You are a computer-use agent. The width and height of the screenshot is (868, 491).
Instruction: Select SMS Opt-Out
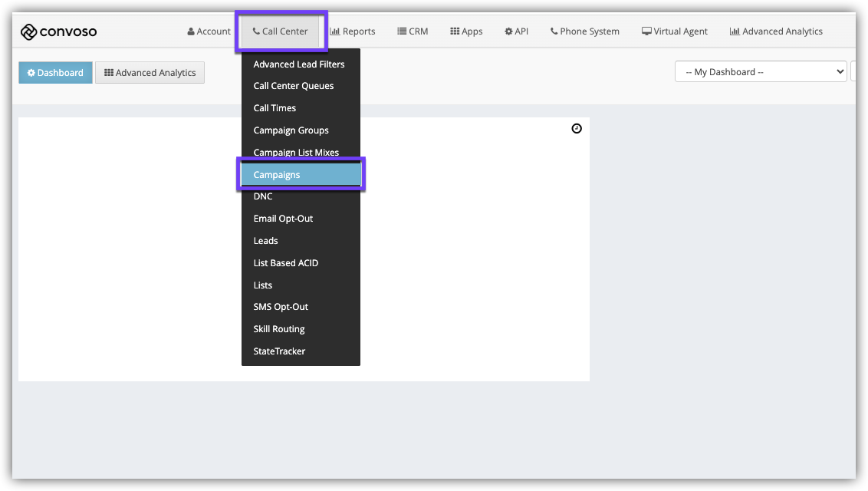[x=301, y=307]
